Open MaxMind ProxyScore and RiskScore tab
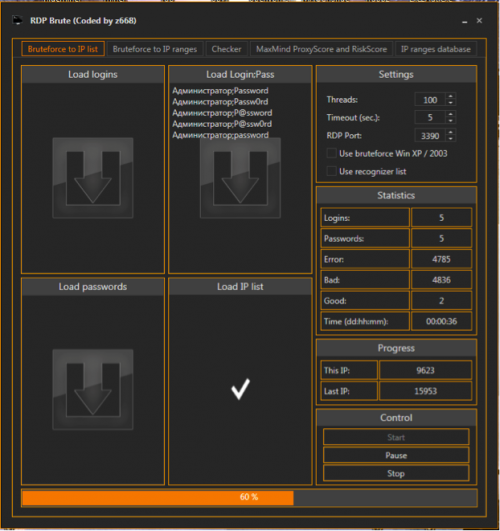Viewport: 500px width, 531px height. (x=321, y=49)
